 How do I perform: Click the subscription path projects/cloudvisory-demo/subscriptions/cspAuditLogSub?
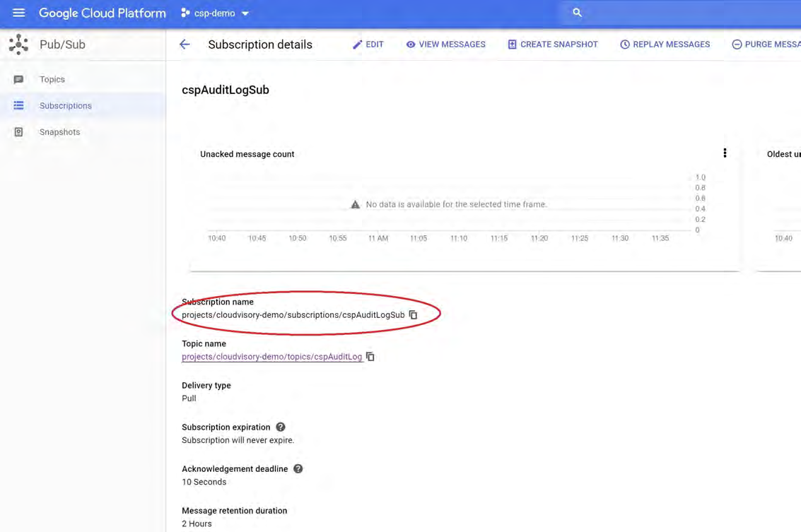point(293,315)
